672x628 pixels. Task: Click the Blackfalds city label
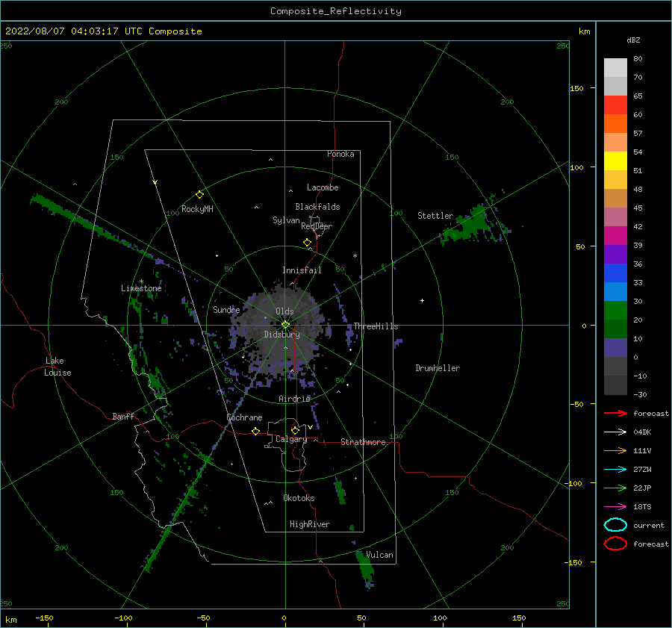coord(317,207)
